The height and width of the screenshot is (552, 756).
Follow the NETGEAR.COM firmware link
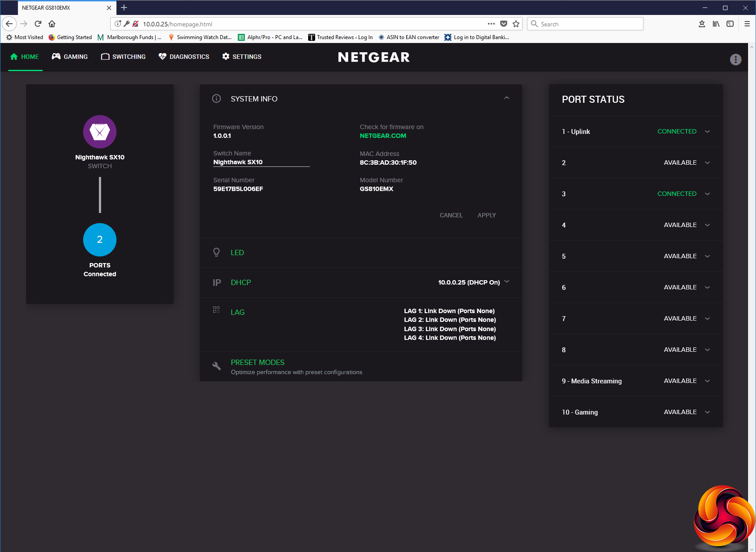coord(383,136)
